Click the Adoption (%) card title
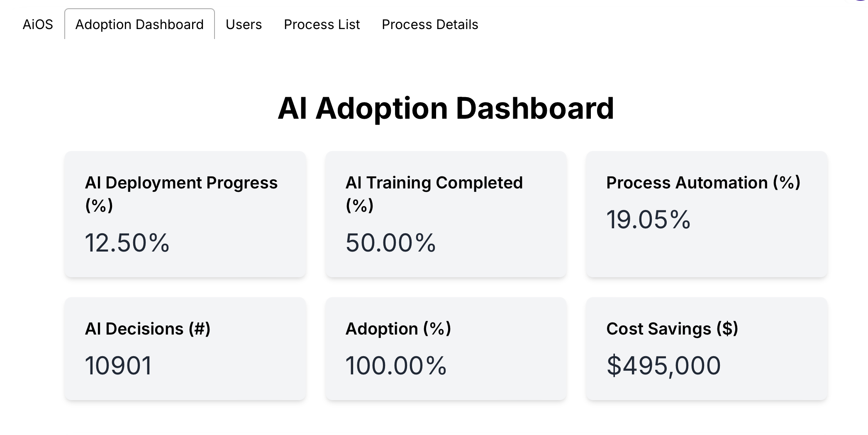This screenshot has height=435, width=868. 398,329
